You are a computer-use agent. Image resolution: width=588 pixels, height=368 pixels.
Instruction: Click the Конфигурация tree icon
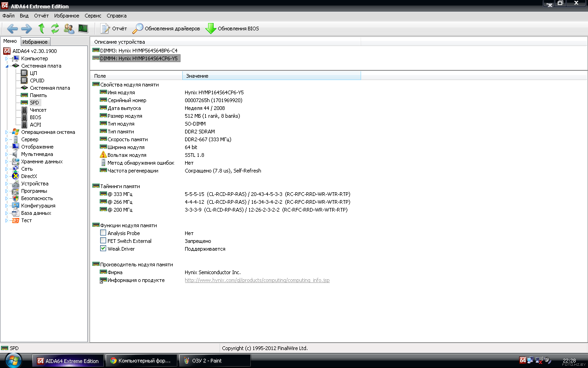[16, 206]
